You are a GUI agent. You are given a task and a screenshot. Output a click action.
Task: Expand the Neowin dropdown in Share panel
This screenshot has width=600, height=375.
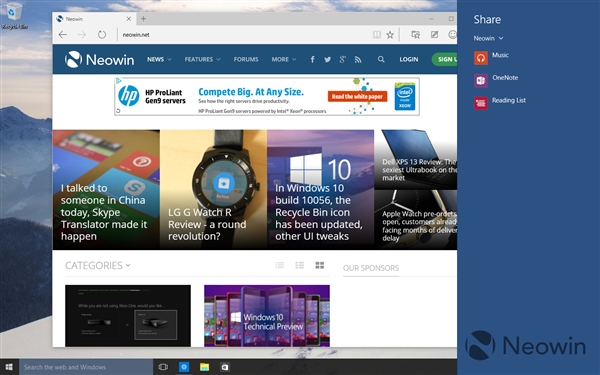pos(488,38)
